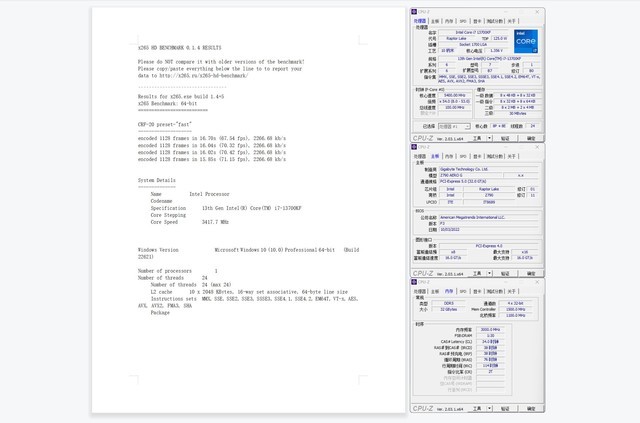This screenshot has width=640, height=423.
Task: Click CPU-Z title icon in processor window
Action: coord(414,12)
